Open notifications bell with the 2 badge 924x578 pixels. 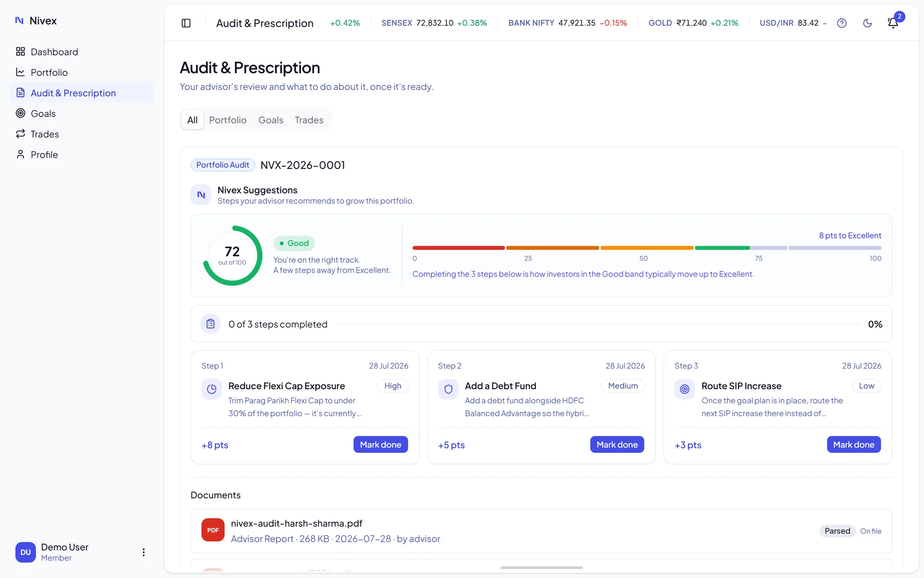point(893,22)
